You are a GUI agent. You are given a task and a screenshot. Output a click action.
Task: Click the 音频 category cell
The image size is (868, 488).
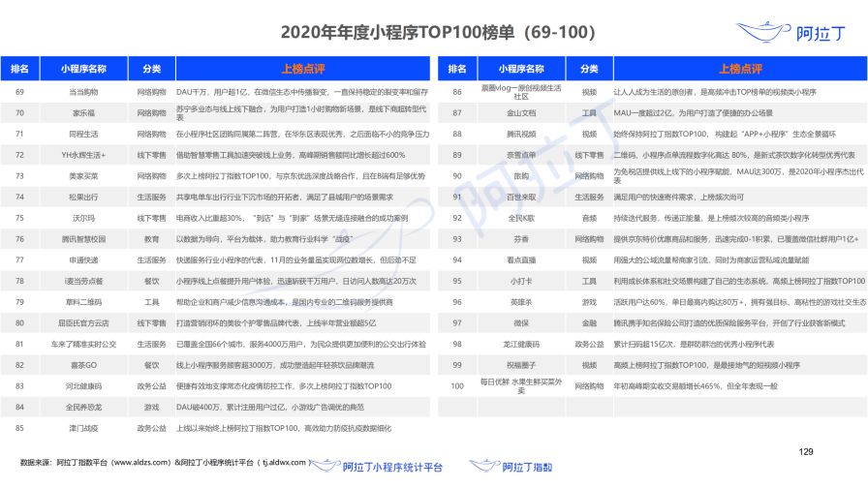click(x=589, y=218)
